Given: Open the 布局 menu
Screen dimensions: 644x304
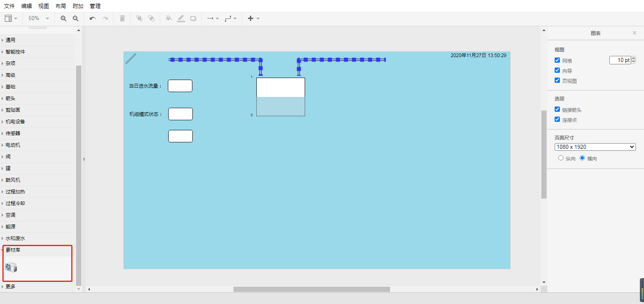Looking at the screenshot, I should 61,6.
